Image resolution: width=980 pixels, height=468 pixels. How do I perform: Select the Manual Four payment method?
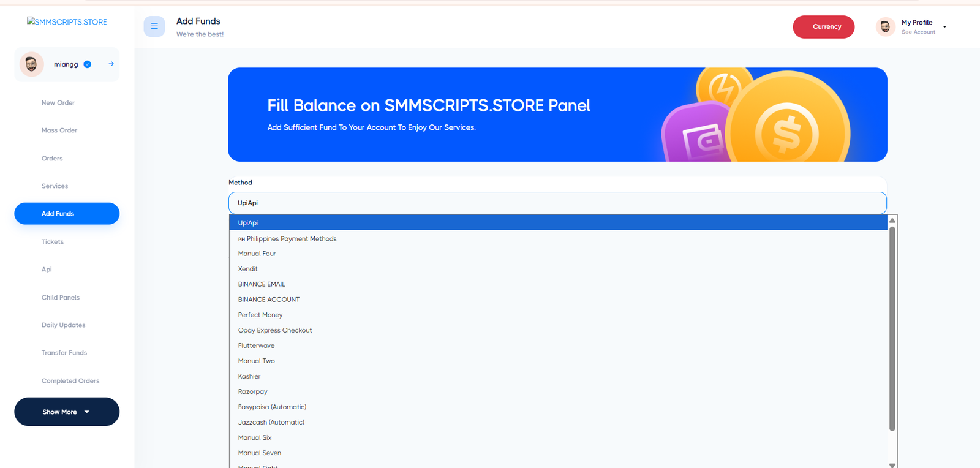click(558, 254)
